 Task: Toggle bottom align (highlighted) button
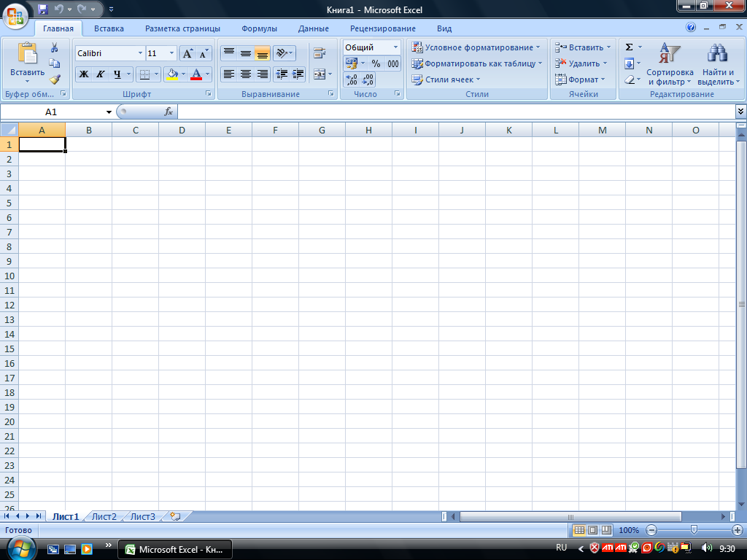[x=262, y=52]
